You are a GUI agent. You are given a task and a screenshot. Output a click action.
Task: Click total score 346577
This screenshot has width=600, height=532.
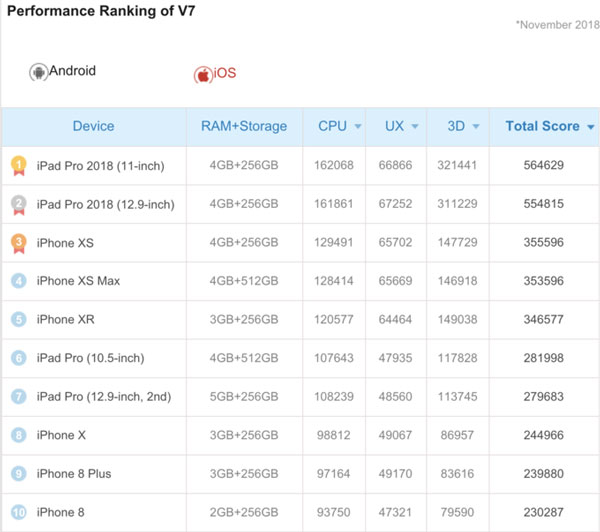[543, 320]
